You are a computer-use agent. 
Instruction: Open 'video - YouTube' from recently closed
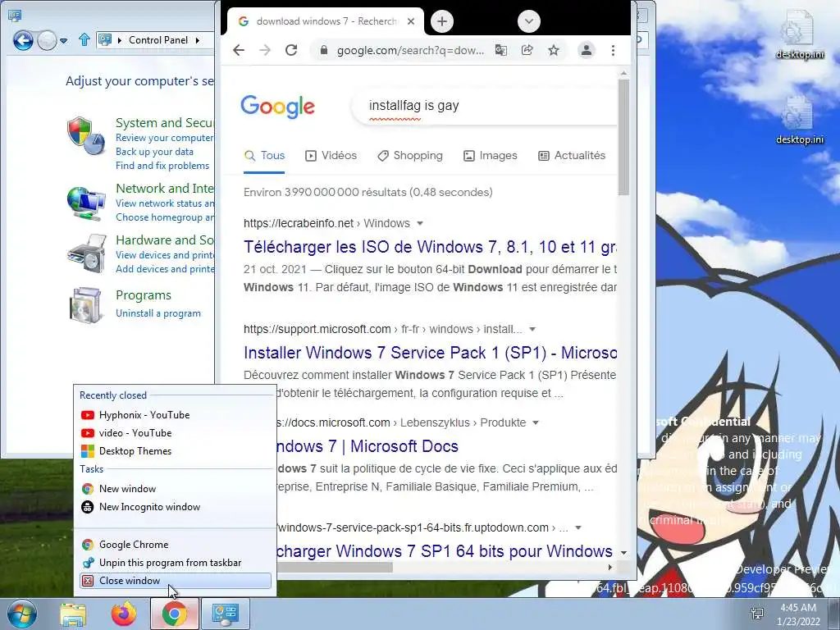point(176,433)
